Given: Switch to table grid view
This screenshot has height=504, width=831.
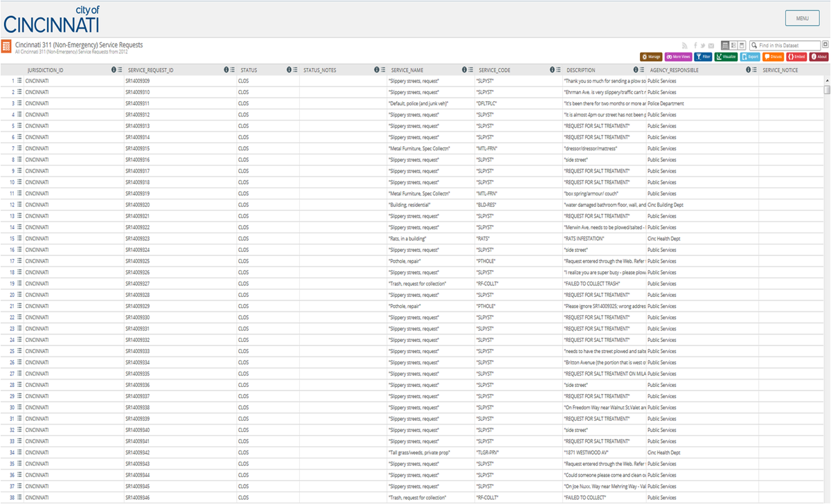Looking at the screenshot, I should point(725,45).
